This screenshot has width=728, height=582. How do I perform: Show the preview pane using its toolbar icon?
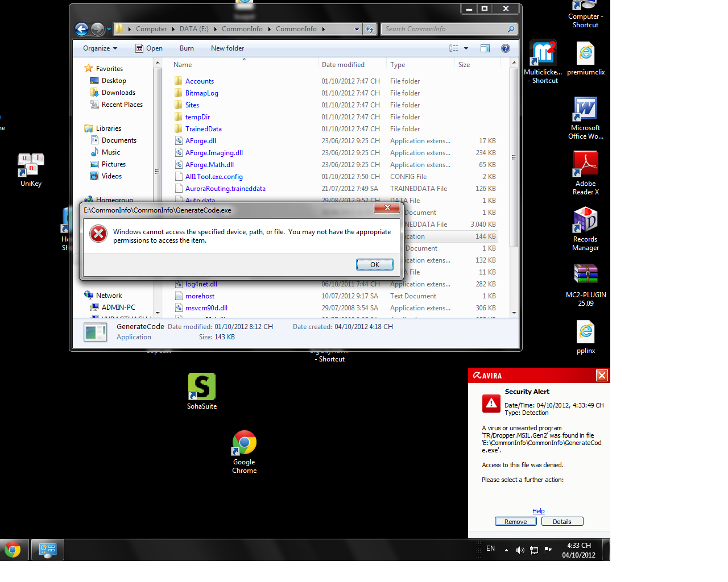pos(485,48)
